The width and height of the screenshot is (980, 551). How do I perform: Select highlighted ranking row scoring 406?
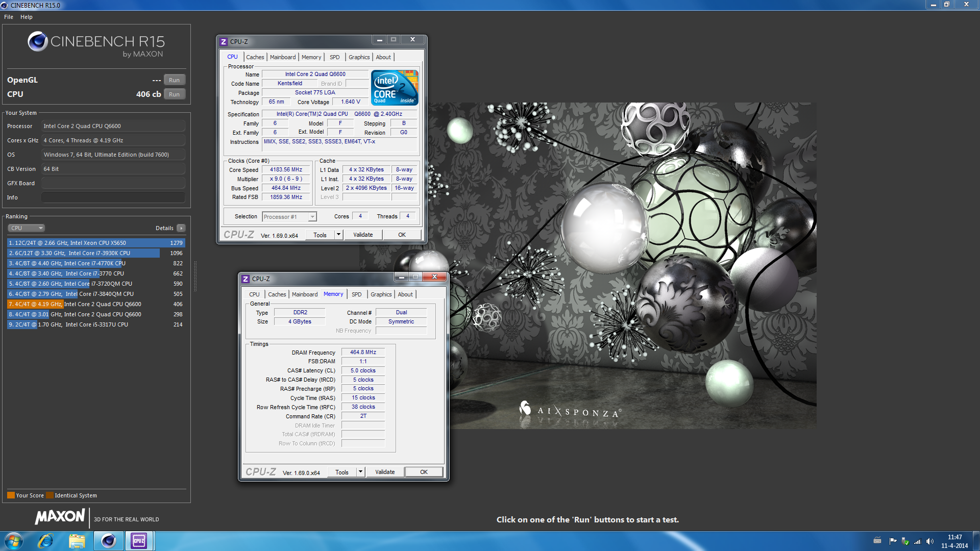pos(96,304)
